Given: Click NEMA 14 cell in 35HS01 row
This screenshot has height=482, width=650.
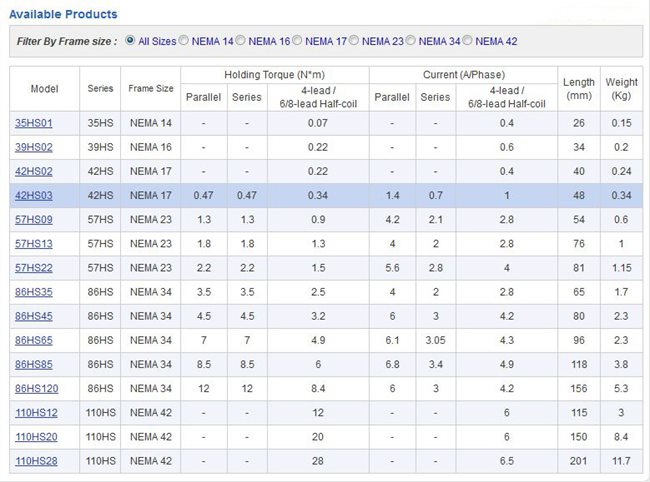Looking at the screenshot, I should 150,123.
